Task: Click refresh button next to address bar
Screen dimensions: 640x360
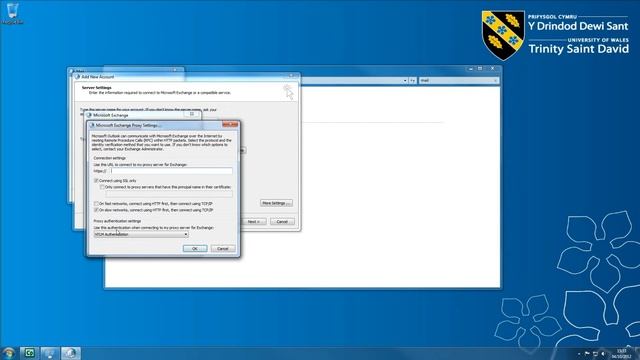Action: coord(413,81)
